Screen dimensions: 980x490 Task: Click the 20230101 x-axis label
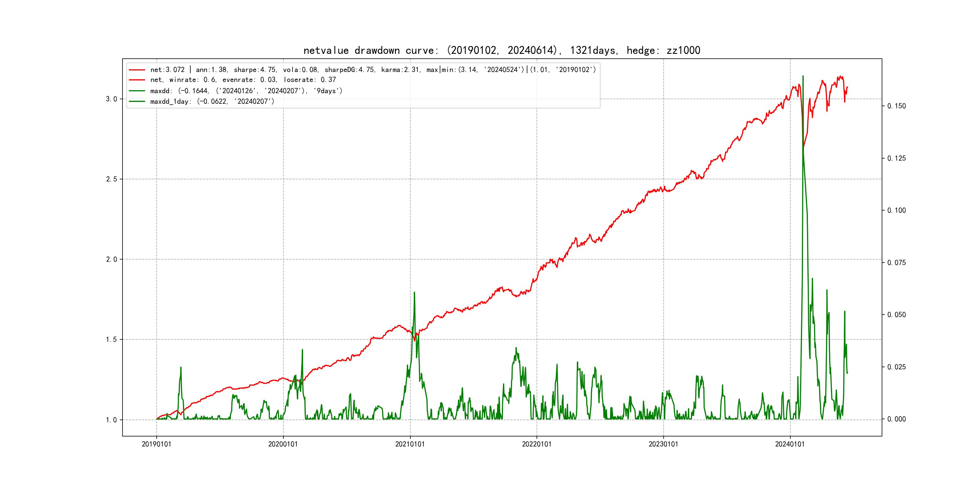tap(663, 444)
